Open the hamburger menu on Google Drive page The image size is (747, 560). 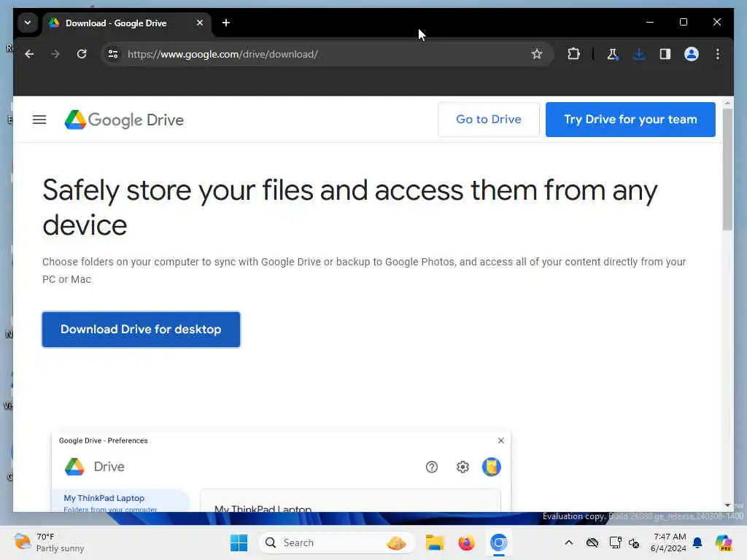[39, 120]
